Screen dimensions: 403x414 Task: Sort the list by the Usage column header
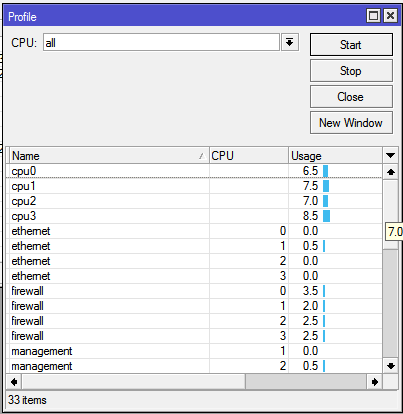[x=335, y=156]
